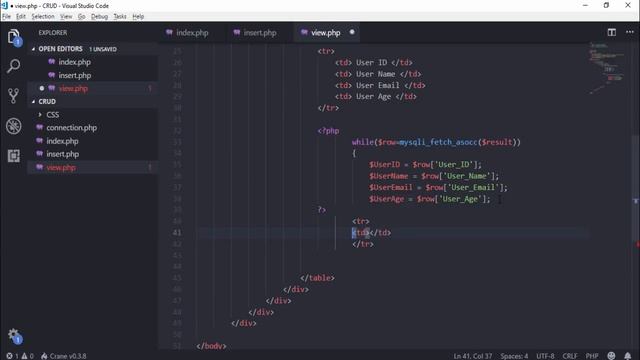Select the view.php editor tab
640x360 pixels.
click(326, 33)
